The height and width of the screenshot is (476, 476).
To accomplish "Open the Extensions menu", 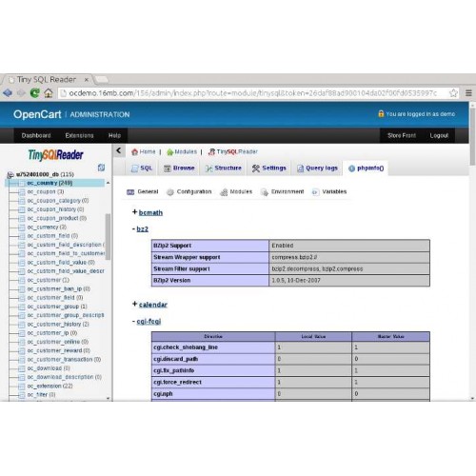I will pos(79,135).
